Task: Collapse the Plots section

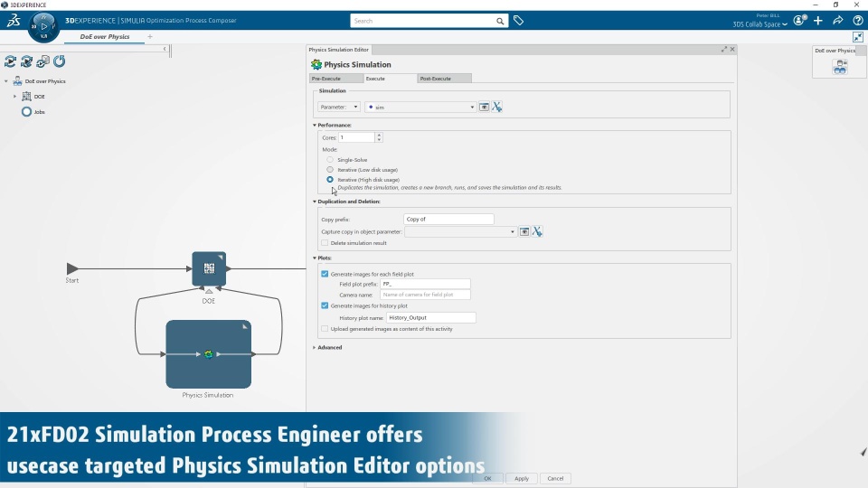Action: 315,258
